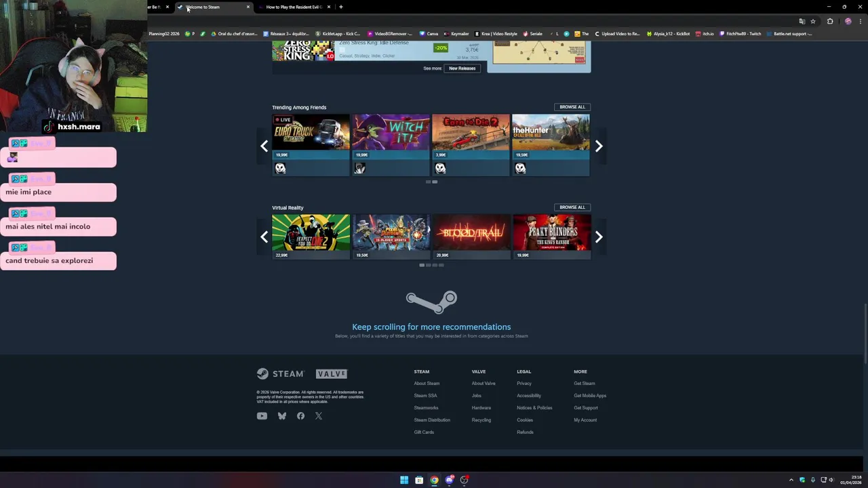The width and height of the screenshot is (868, 488).
Task: Open Steam's YouTube page icon in footer
Action: [x=262, y=416]
